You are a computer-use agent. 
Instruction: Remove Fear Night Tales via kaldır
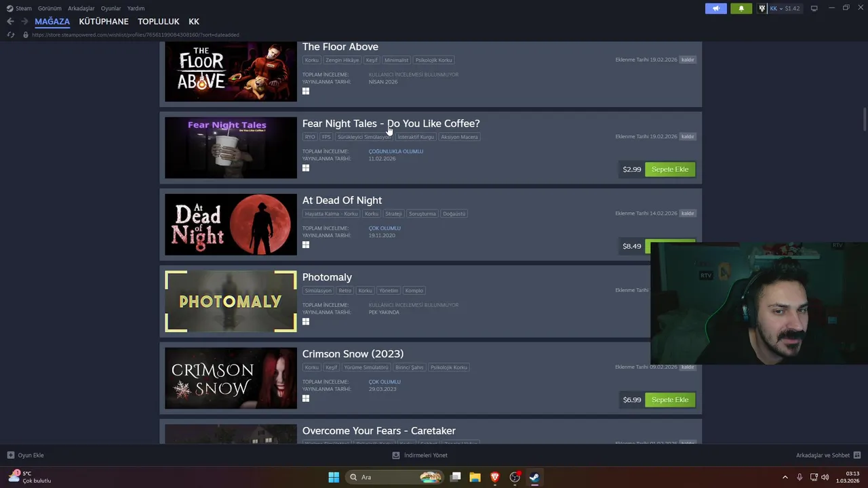[688, 136]
